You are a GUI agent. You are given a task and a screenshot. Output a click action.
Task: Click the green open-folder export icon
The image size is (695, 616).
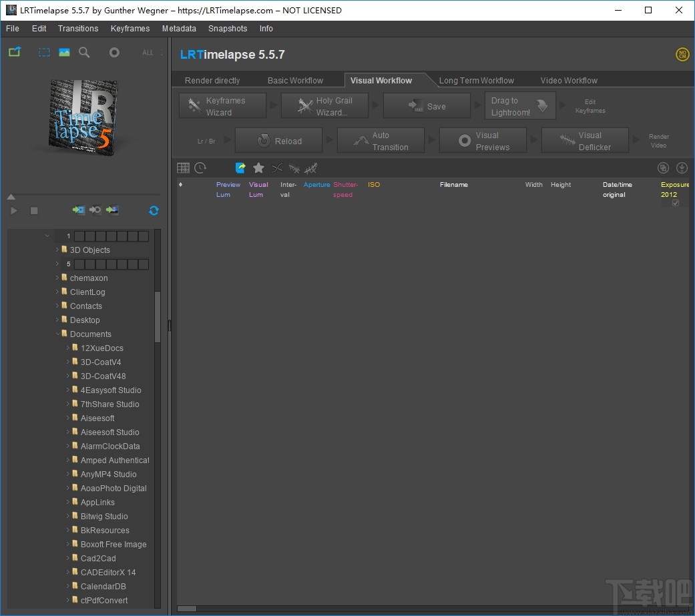[15, 52]
